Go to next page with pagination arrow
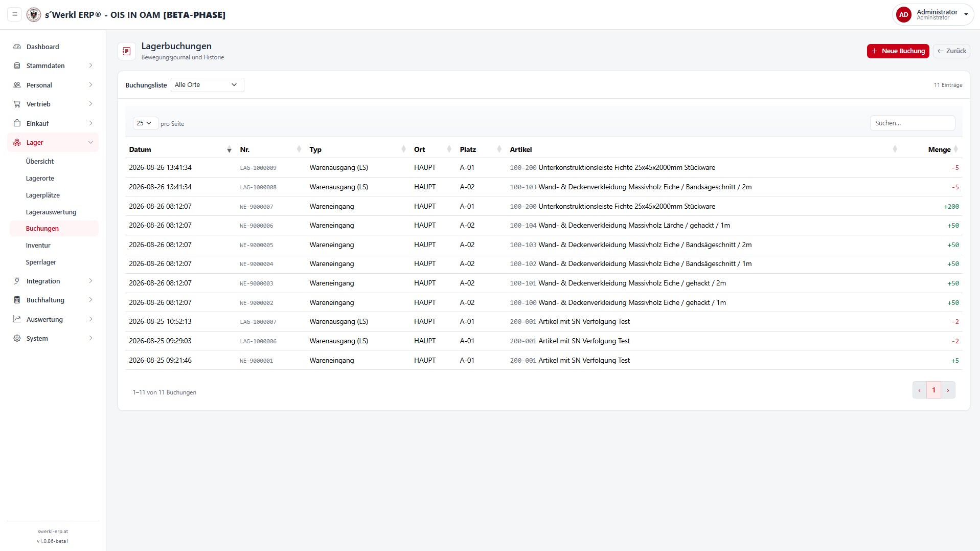The width and height of the screenshot is (980, 551). tap(948, 390)
